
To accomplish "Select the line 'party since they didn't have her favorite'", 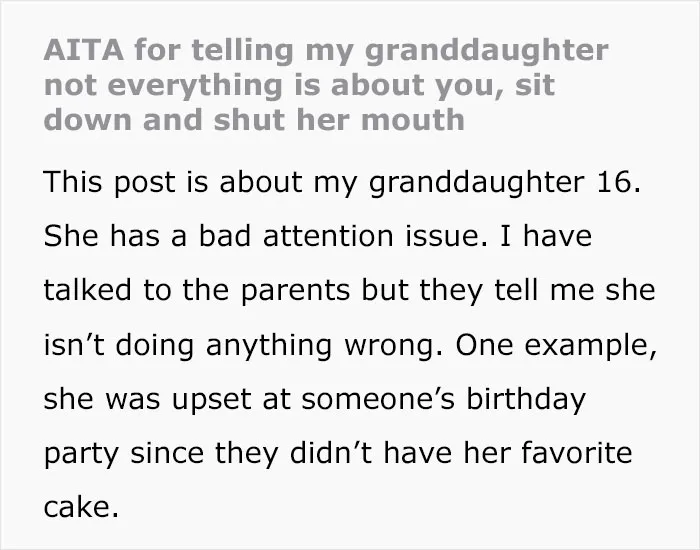I will click(x=338, y=453).
